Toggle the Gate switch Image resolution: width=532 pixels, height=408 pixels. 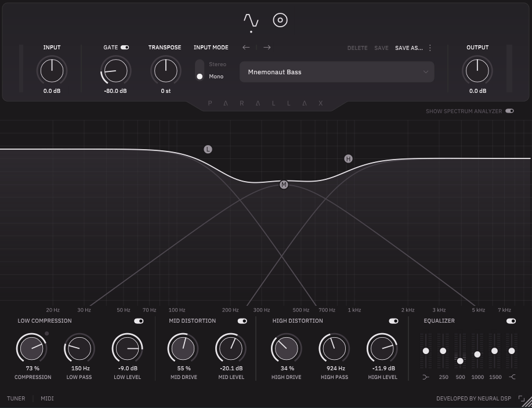125,48
